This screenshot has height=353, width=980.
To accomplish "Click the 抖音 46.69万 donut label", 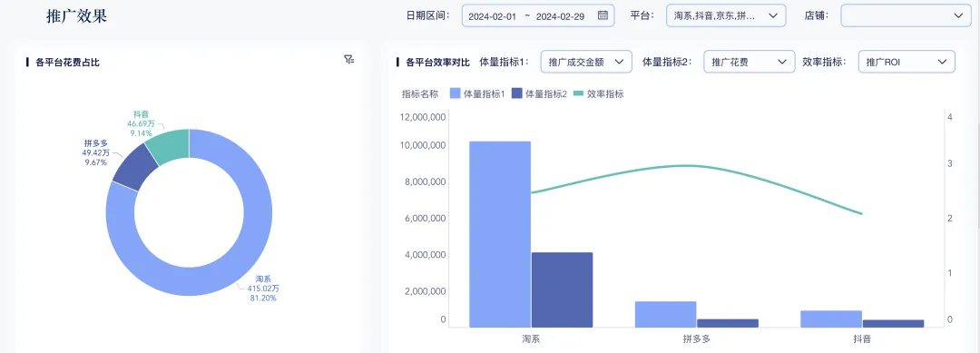I will click(141, 123).
